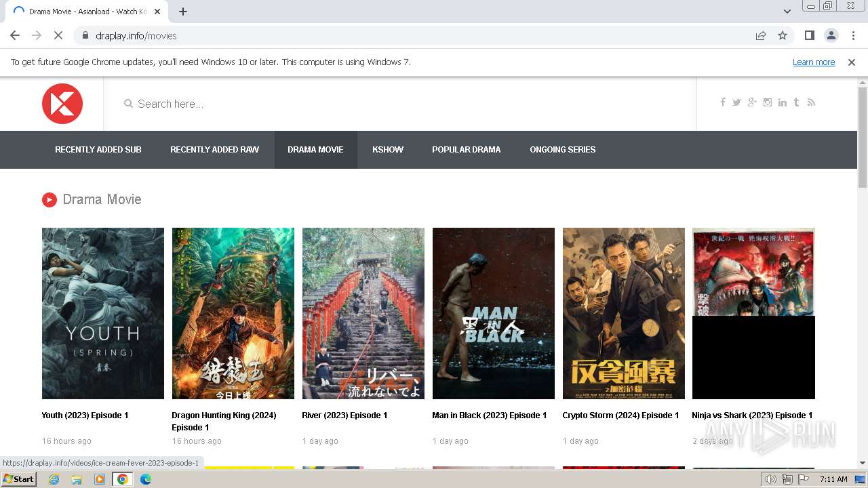This screenshot has height=488, width=868.
Task: Launch Internet Explorer from the taskbar
Action: click(54, 479)
